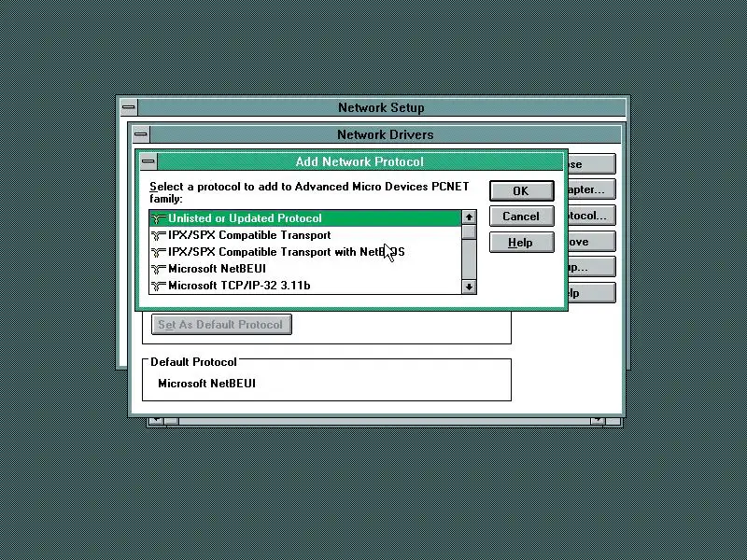Open the Network Drivers window control menu box

[141, 134]
